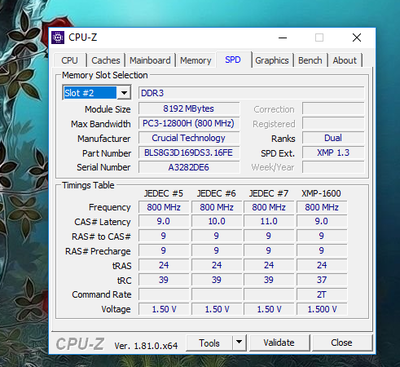Select the Slot #2 combo box
This screenshot has width=400, height=367.
click(x=96, y=93)
